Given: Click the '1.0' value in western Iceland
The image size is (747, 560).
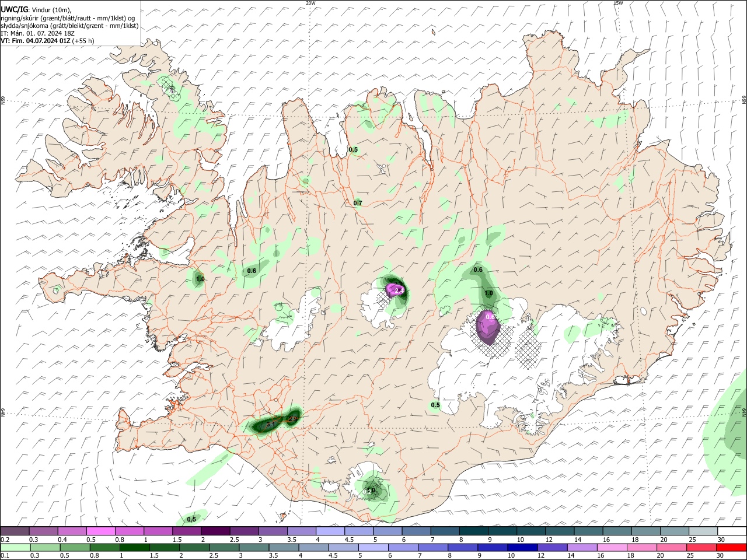Looking at the screenshot, I should click(200, 279).
